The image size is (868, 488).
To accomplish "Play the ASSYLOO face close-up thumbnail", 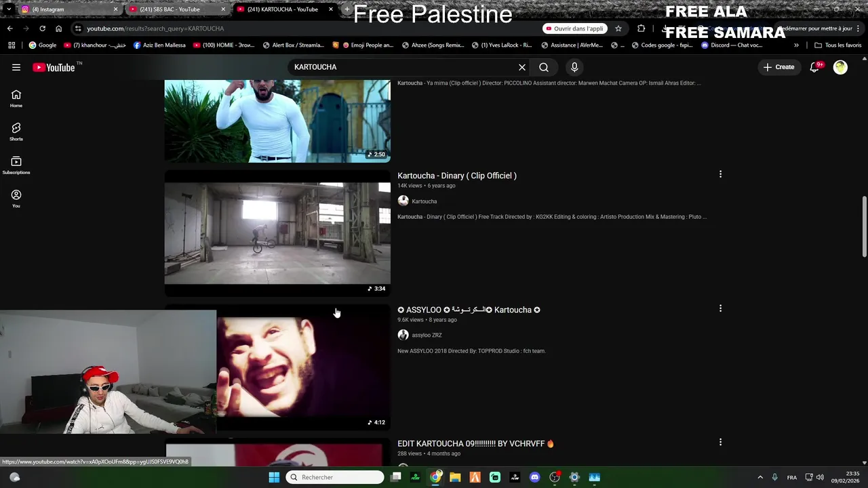I will (303, 367).
